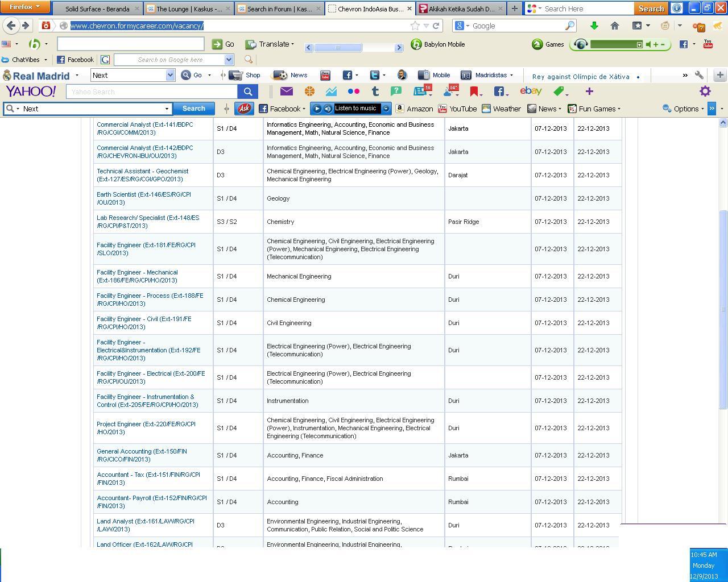This screenshot has height=582, width=728.
Task: Click the red Ask icon
Action: coord(245,108)
